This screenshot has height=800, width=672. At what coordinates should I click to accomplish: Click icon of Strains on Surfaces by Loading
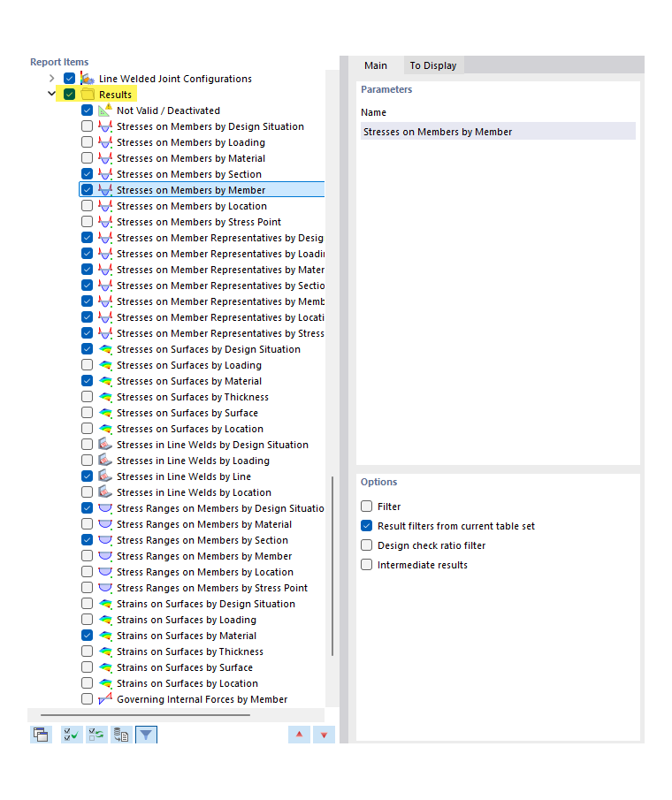[105, 620]
